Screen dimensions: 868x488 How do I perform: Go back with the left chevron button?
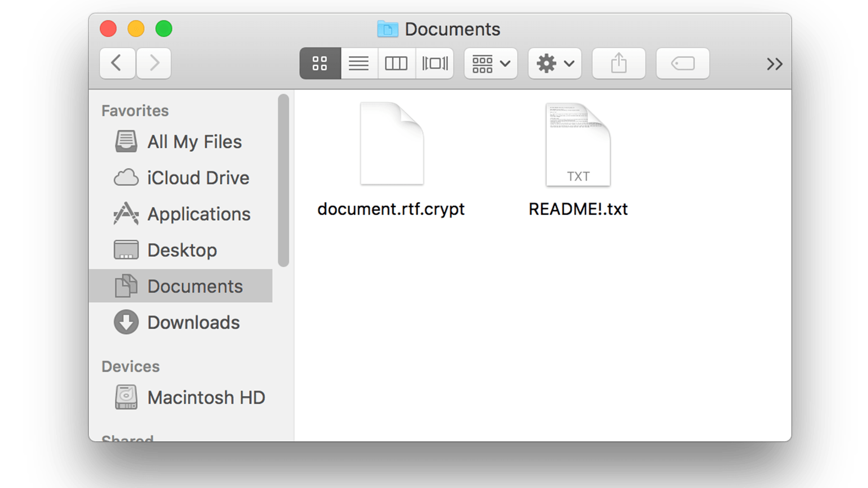117,63
